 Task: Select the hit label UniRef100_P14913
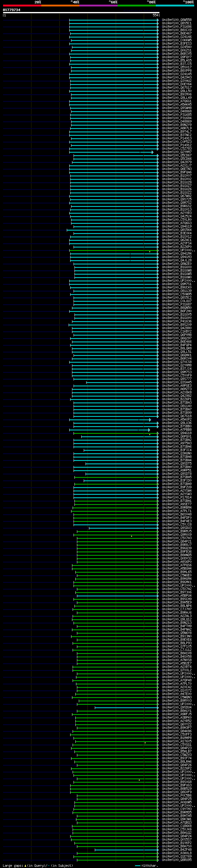click(x=176, y=138)
